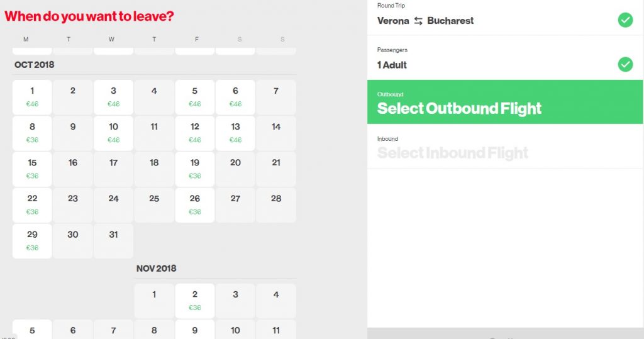Edit the Round Trip Verona Bucharest row

click(x=478, y=18)
